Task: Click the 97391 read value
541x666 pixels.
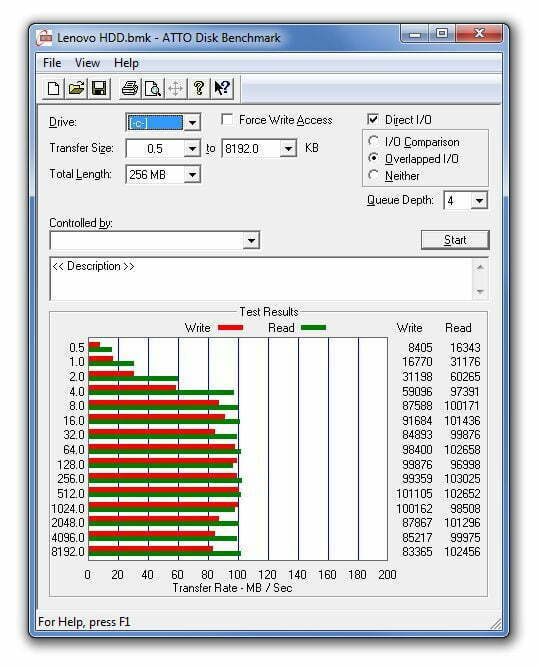Action: click(465, 391)
